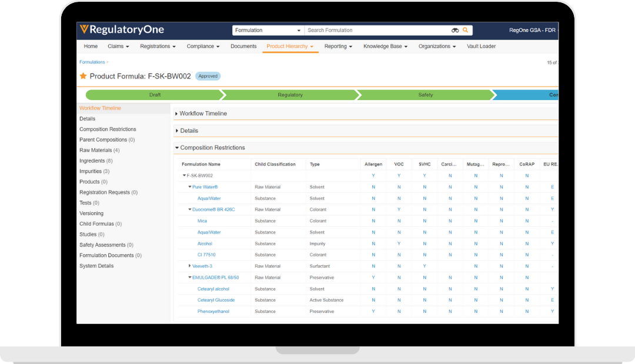Click the Child Classification column header
Image resolution: width=635 pixels, height=364 pixels.
pos(275,165)
